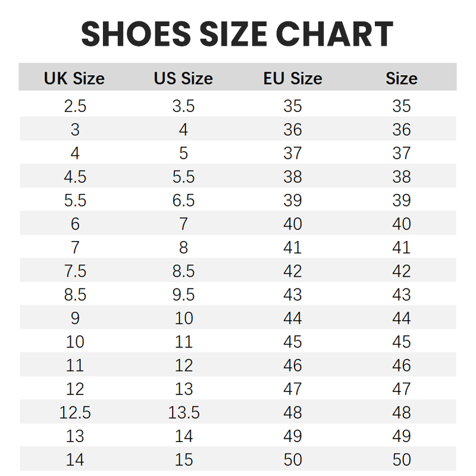Select 50 in the rightmost Size column
The width and height of the screenshot is (476, 476).
click(402, 460)
